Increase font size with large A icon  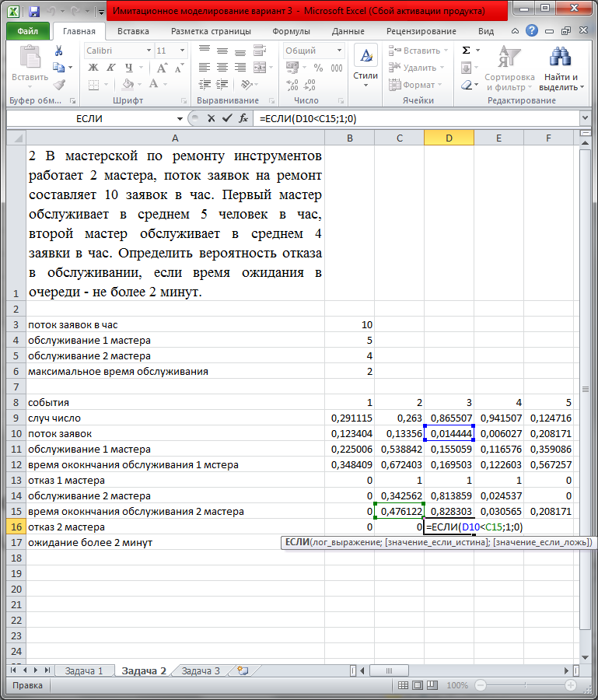coord(162,68)
